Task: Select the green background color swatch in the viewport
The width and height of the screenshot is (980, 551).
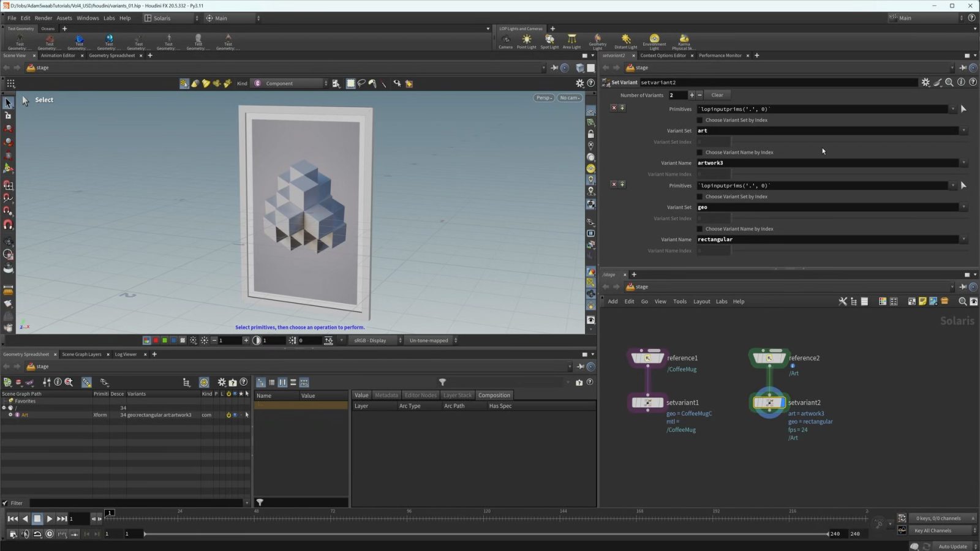Action: click(x=164, y=340)
